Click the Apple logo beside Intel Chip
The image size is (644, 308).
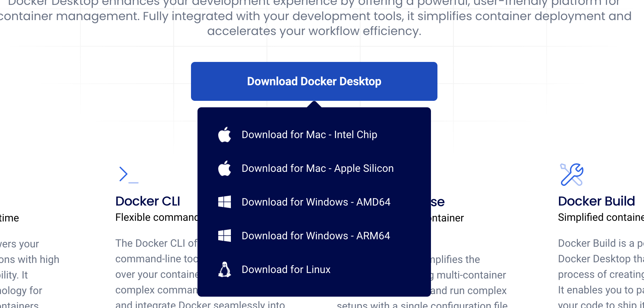(224, 135)
